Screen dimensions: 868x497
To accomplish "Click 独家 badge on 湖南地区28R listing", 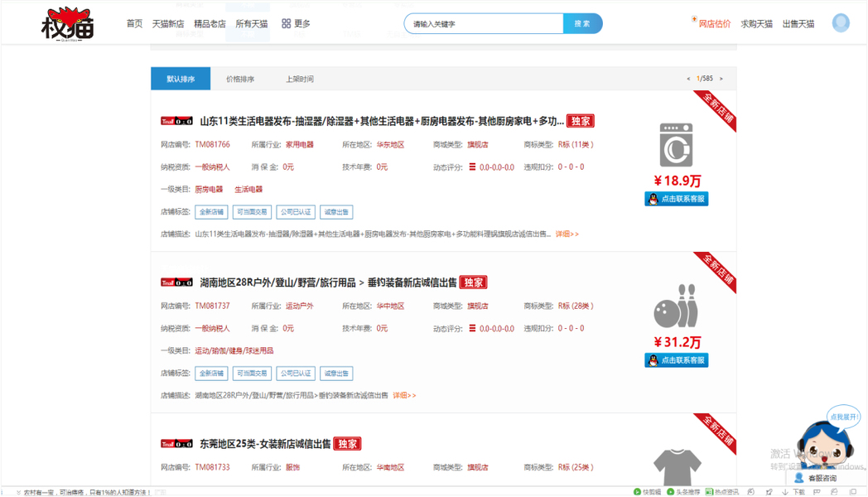I will coord(473,282).
